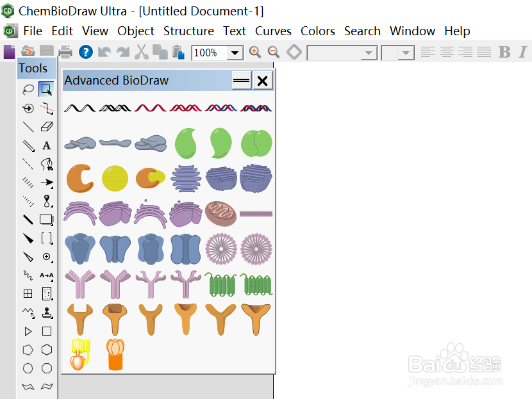Screen dimensions: 532x399
Task: Select the Cyclopropane ring tool
Action: (x=28, y=331)
